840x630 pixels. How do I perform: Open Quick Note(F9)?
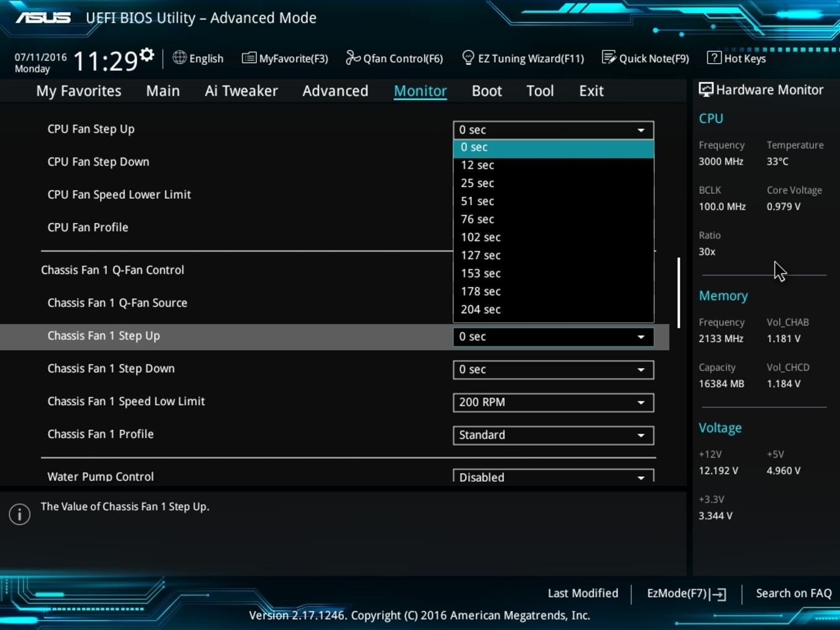coord(645,58)
